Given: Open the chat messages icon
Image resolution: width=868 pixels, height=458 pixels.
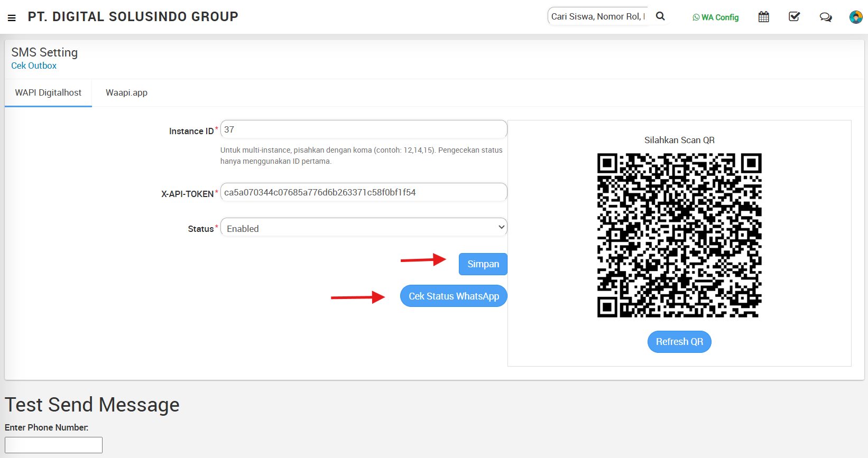Looking at the screenshot, I should [825, 17].
